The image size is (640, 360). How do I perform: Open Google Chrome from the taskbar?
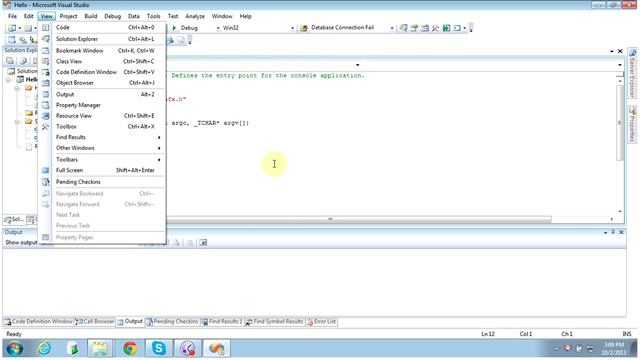[x=130, y=348]
